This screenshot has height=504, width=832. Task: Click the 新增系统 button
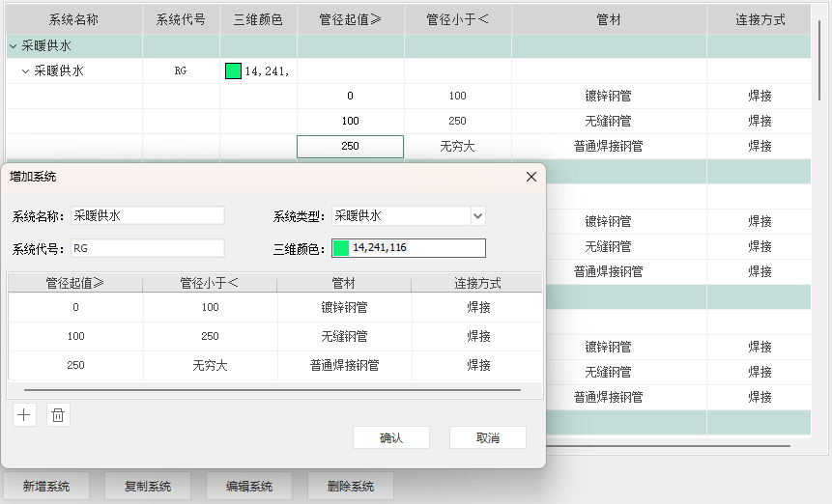[46, 486]
